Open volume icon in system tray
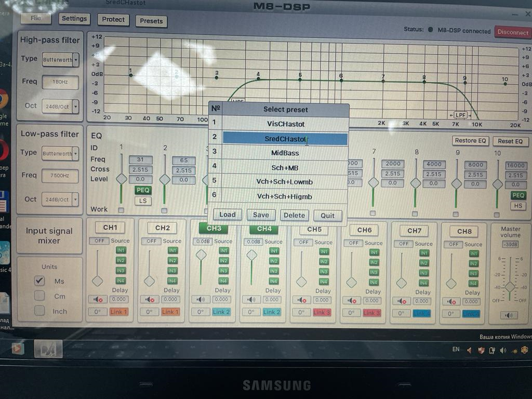532x399 pixels. point(503,350)
